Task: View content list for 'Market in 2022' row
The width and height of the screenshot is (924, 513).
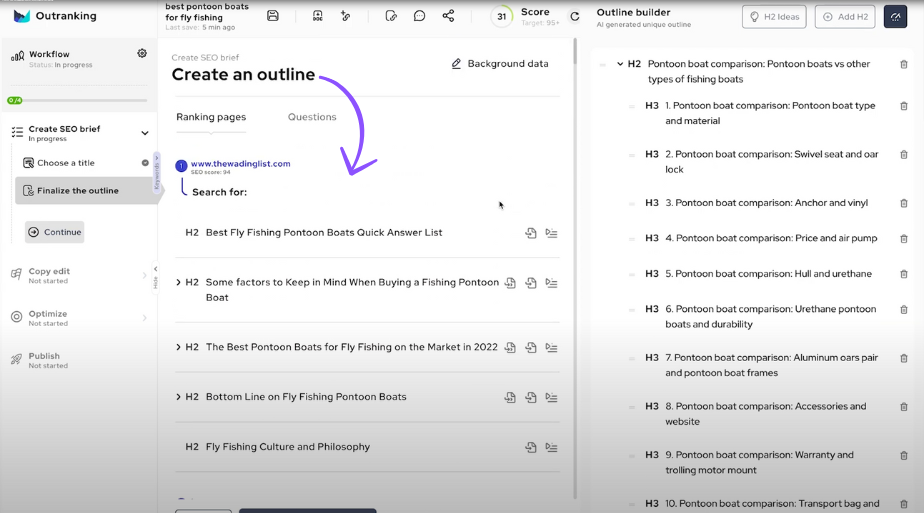Action: coord(551,347)
